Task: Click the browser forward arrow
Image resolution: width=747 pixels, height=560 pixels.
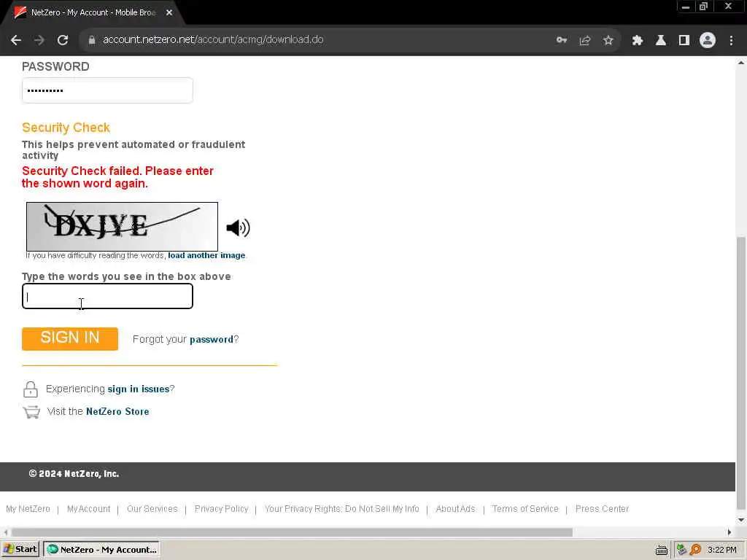Action: coord(39,40)
